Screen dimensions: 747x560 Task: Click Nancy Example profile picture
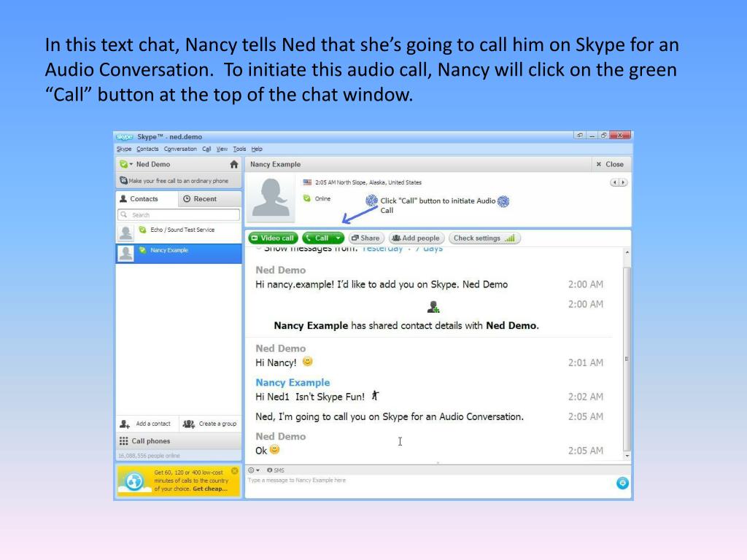pyautogui.click(x=271, y=198)
